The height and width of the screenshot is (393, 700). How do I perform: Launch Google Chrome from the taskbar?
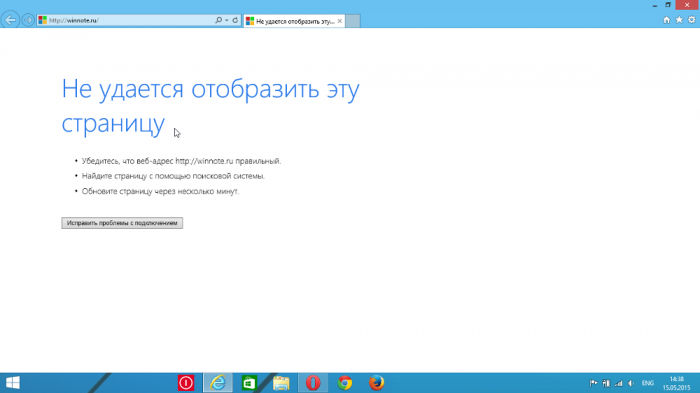click(x=345, y=383)
